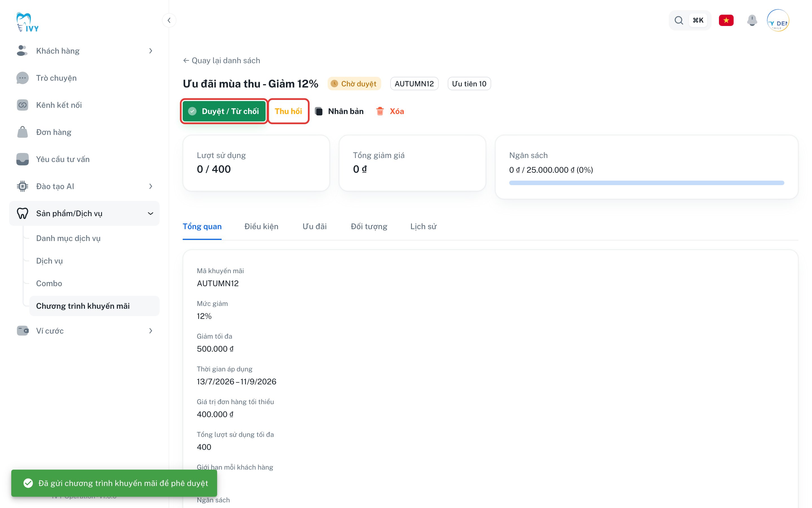The width and height of the screenshot is (812, 508).
Task: Click the toast message Đã gửi chương trình
Action: point(123,483)
